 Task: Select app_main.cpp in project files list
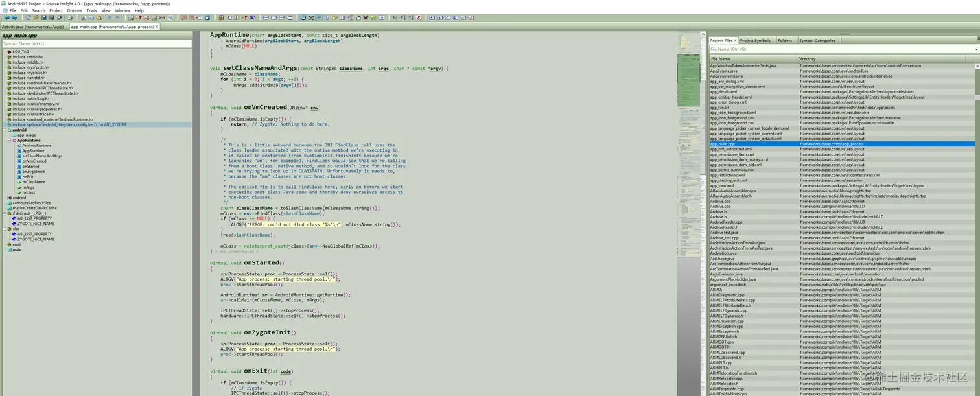point(841,144)
